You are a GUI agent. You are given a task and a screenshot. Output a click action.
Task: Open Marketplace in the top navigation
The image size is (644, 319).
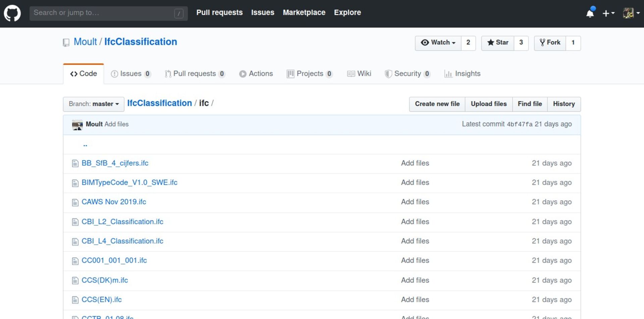click(x=304, y=12)
